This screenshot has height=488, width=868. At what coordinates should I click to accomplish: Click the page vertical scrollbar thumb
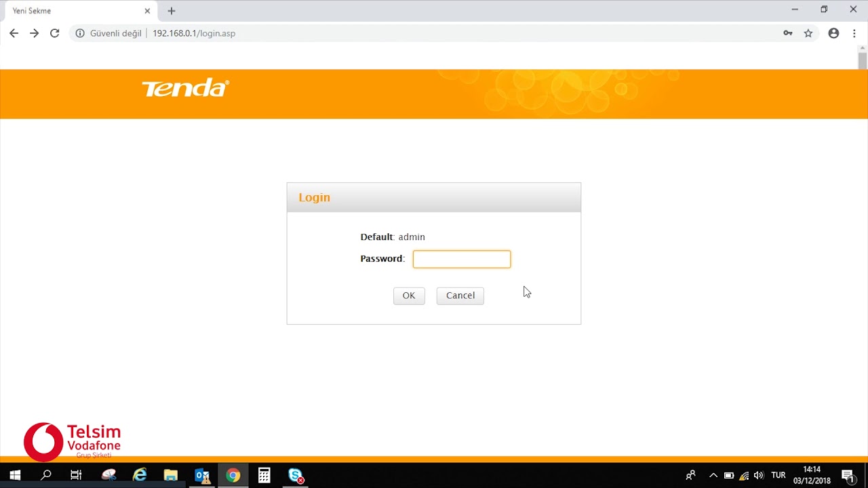point(863,61)
